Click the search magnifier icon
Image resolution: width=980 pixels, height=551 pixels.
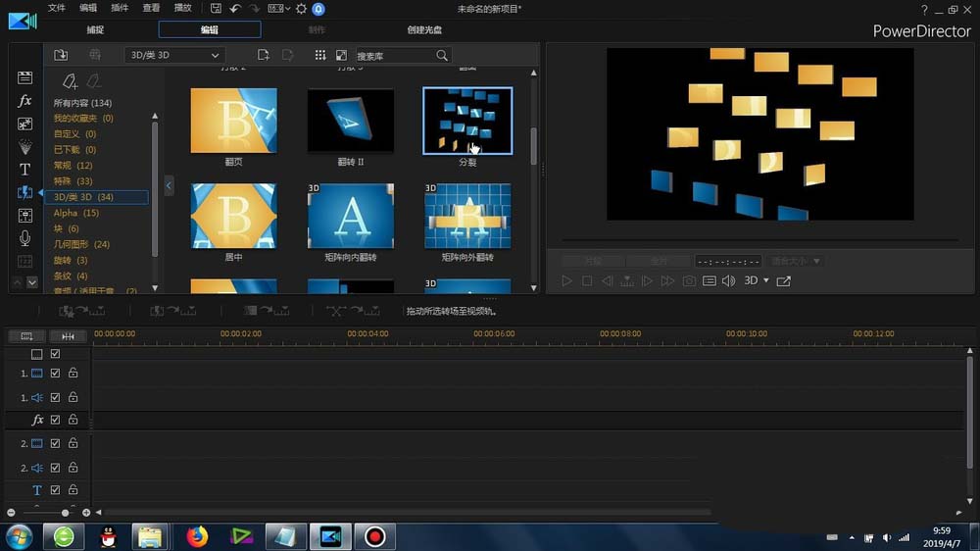[x=442, y=56]
